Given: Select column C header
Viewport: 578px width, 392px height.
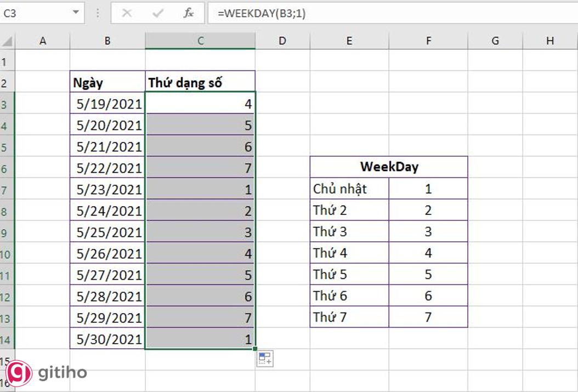Looking at the screenshot, I should [x=200, y=41].
